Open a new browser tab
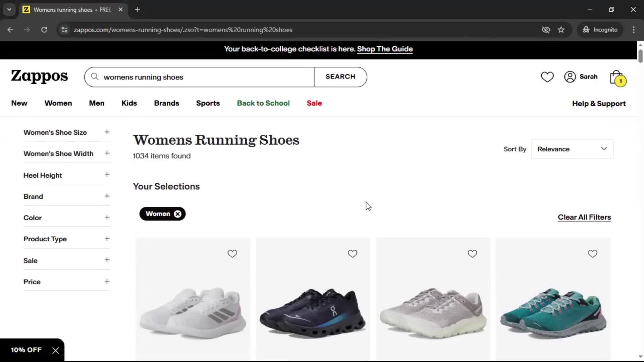The image size is (644, 362). point(138,9)
